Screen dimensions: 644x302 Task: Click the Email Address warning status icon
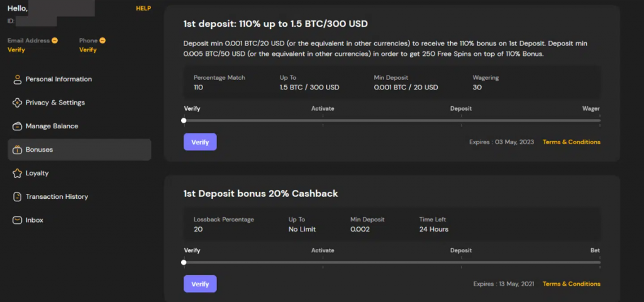(55, 41)
